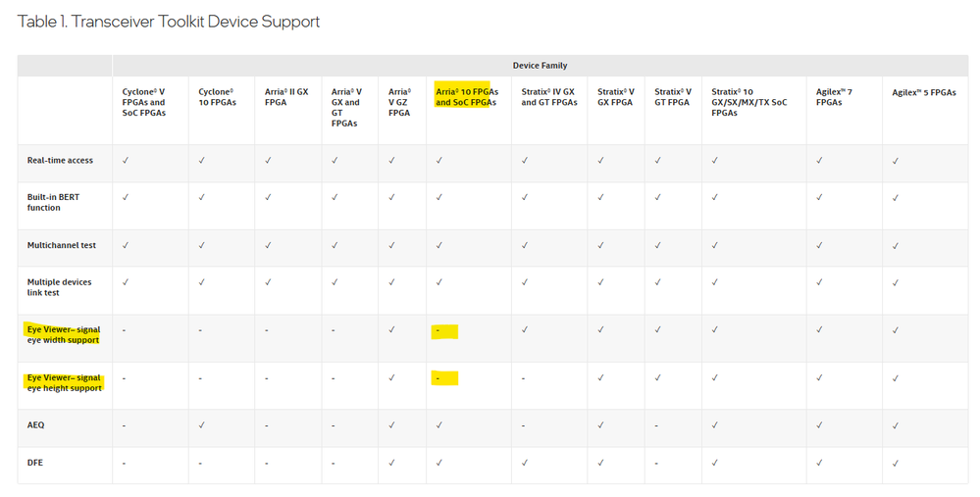Screen dimensions: 980x497
Task: Click the Agilex 5 FPGAs column header
Action: click(923, 92)
